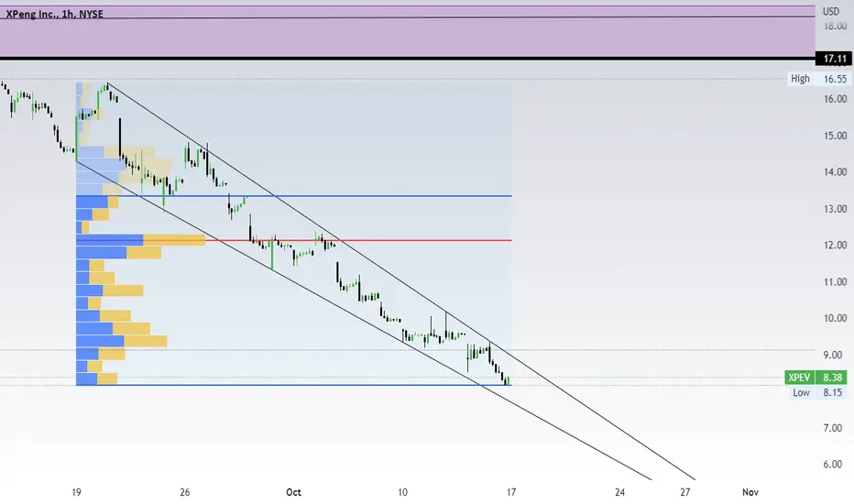Click the 10 date on time axis
The width and height of the screenshot is (854, 504).
pyautogui.click(x=402, y=493)
